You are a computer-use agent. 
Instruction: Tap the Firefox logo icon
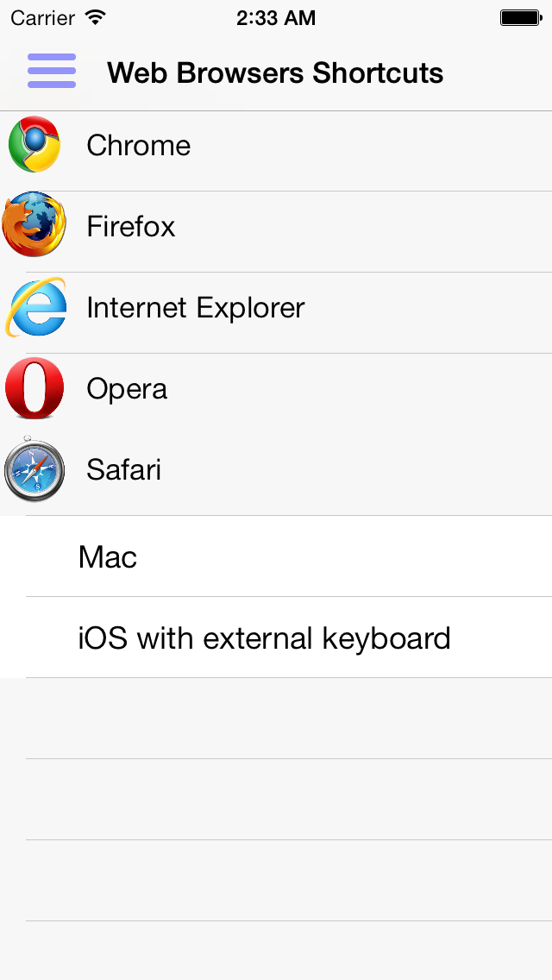click(x=34, y=226)
